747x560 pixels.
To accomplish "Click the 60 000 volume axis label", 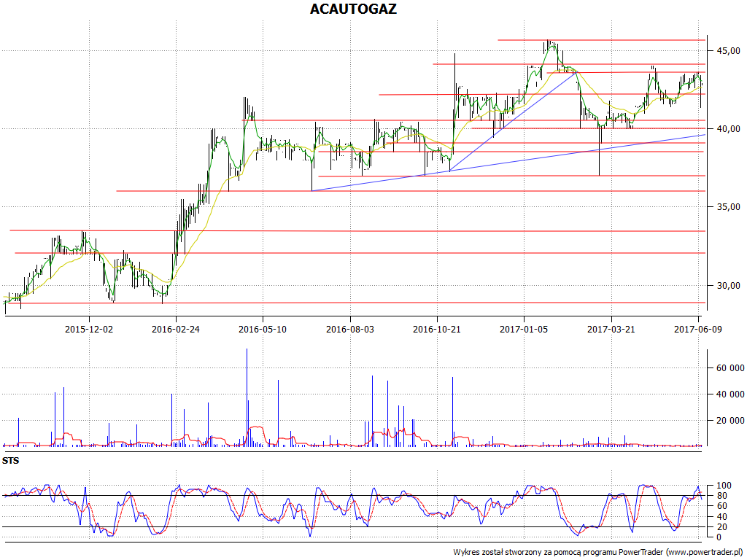I will point(729,368).
